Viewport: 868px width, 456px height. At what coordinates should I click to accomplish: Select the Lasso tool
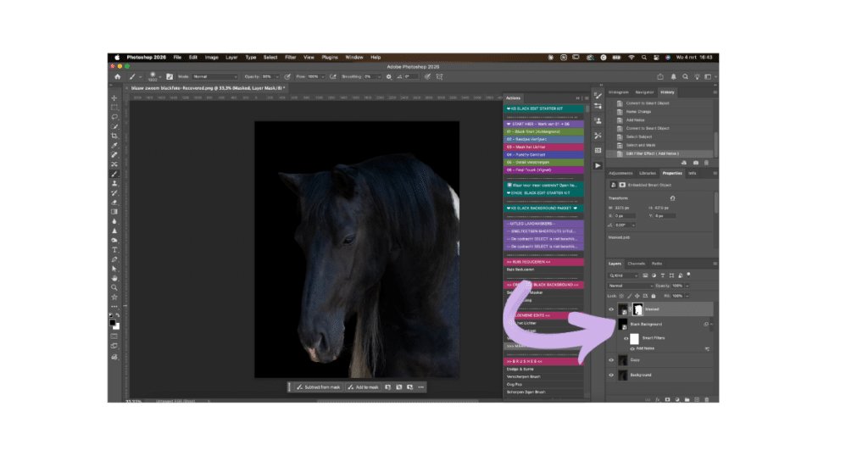click(114, 117)
